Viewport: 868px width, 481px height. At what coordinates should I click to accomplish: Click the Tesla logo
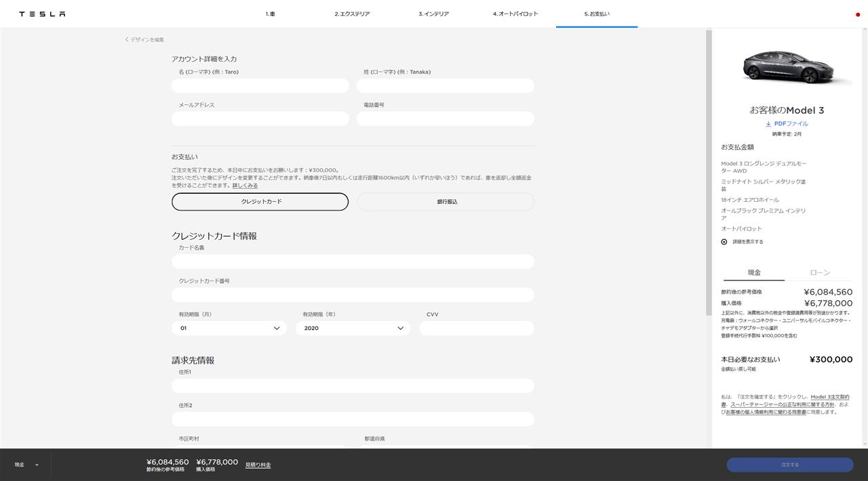tap(42, 14)
